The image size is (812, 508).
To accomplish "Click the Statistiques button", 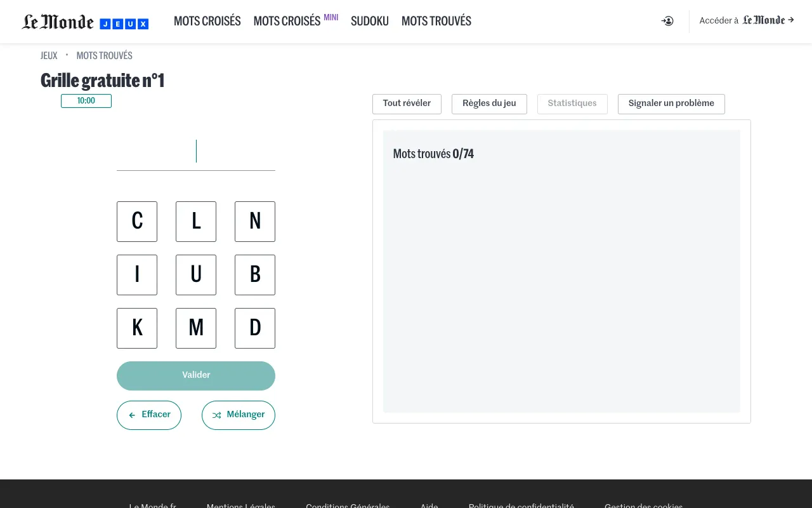I will click(x=572, y=104).
